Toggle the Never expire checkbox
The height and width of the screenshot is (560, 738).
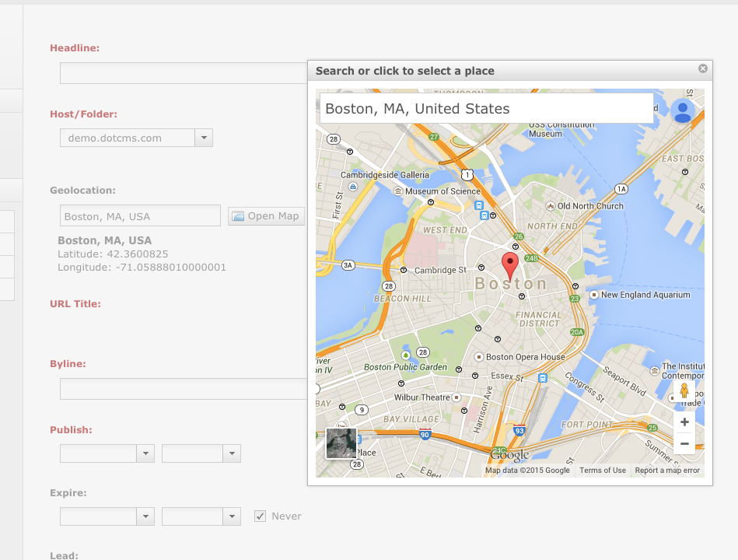tap(260, 516)
